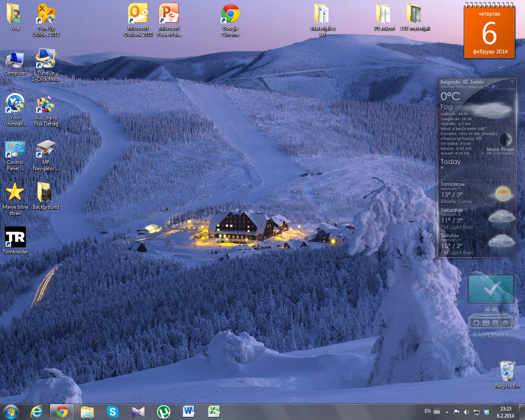Open the EN input language selector
The image size is (525, 420).
[x=427, y=411]
